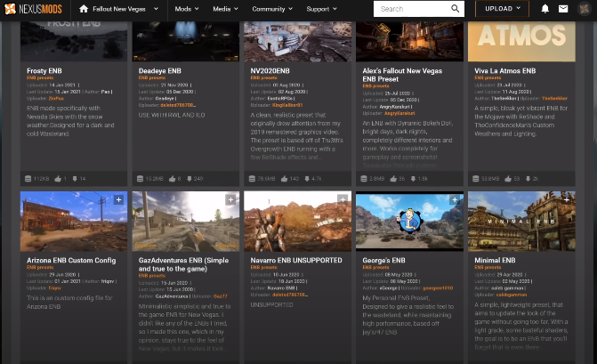Click the plus icon on Navarro ENB thumbnail
This screenshot has height=364, width=597.
click(343, 200)
